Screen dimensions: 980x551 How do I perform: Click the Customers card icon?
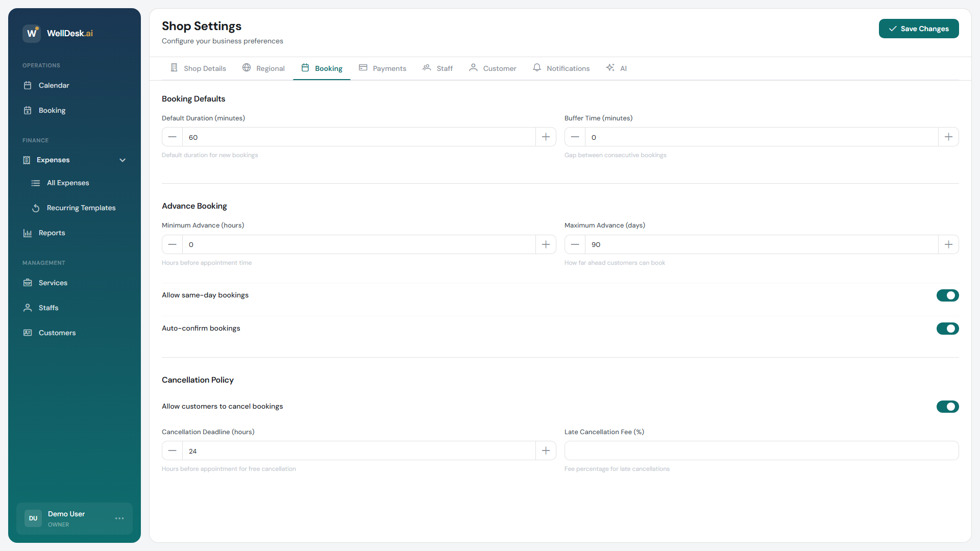click(28, 333)
